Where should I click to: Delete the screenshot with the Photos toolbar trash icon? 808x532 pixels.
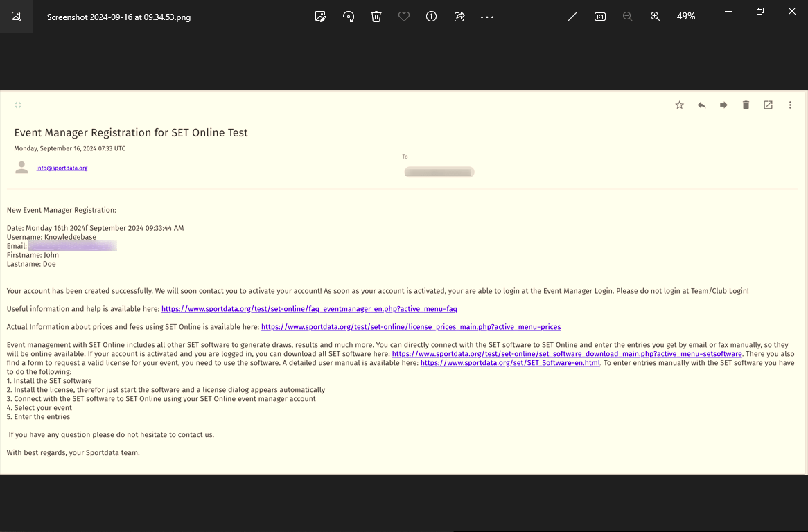[376, 17]
